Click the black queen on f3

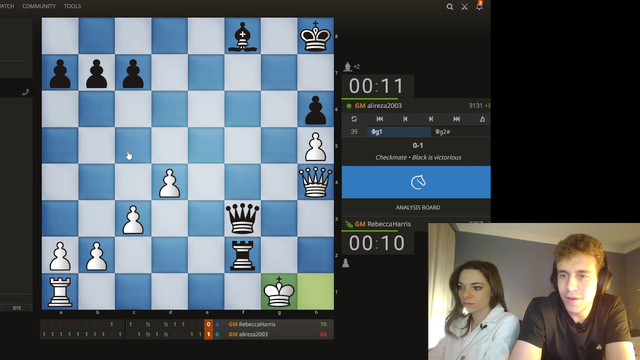tap(242, 218)
